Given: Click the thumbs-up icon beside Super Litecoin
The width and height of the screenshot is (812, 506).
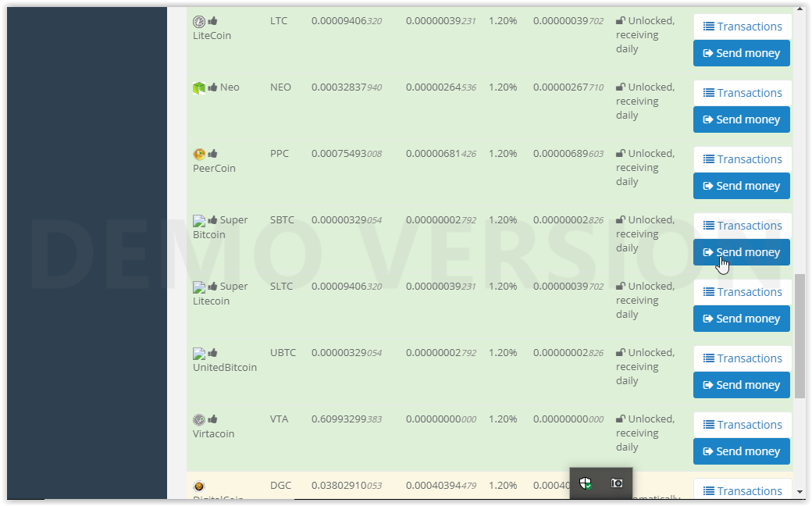Looking at the screenshot, I should coord(212,286).
